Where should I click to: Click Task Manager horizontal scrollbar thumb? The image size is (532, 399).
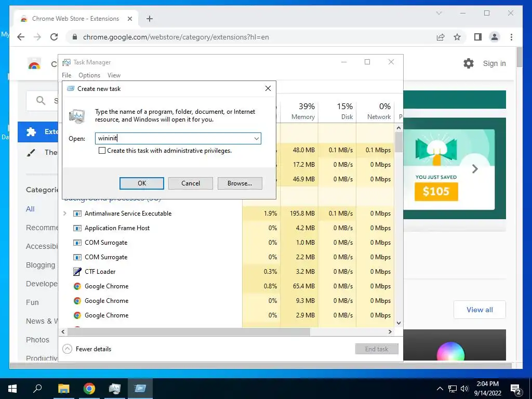[189, 331]
